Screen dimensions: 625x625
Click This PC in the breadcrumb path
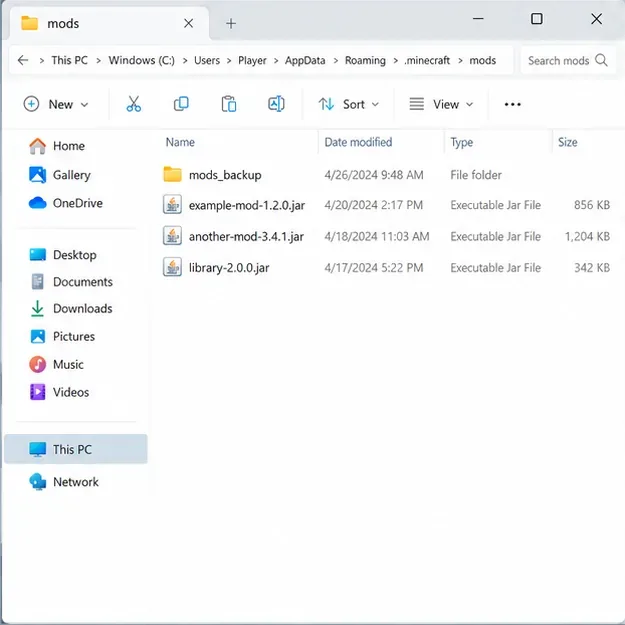(69, 60)
